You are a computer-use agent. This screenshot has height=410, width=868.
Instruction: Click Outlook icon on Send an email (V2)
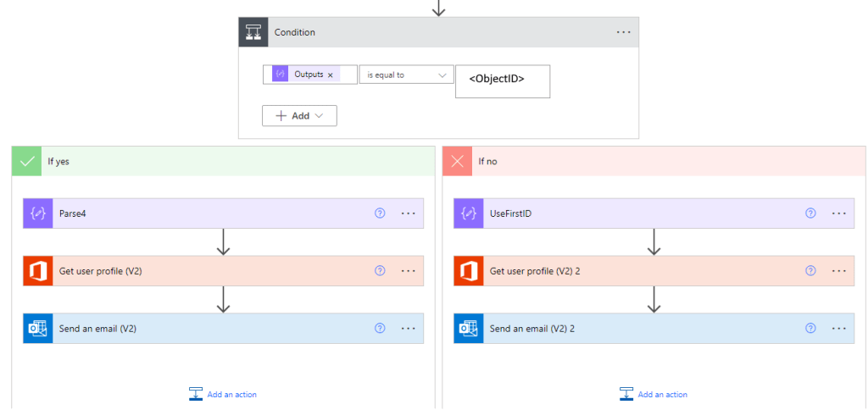(x=37, y=328)
